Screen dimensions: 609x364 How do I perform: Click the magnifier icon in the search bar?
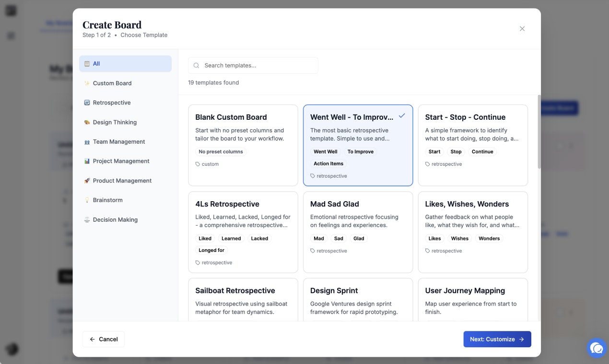coord(196,65)
